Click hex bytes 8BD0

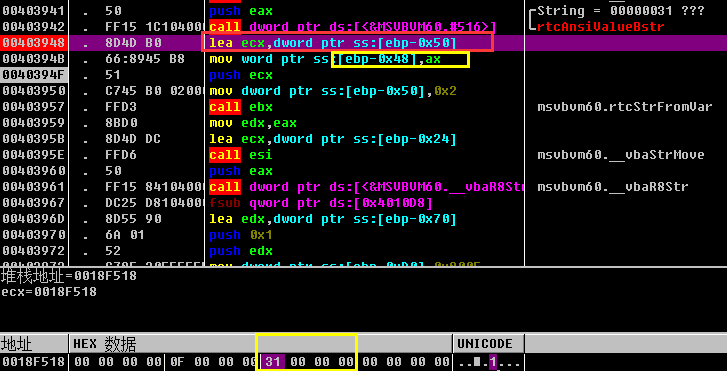pos(121,123)
